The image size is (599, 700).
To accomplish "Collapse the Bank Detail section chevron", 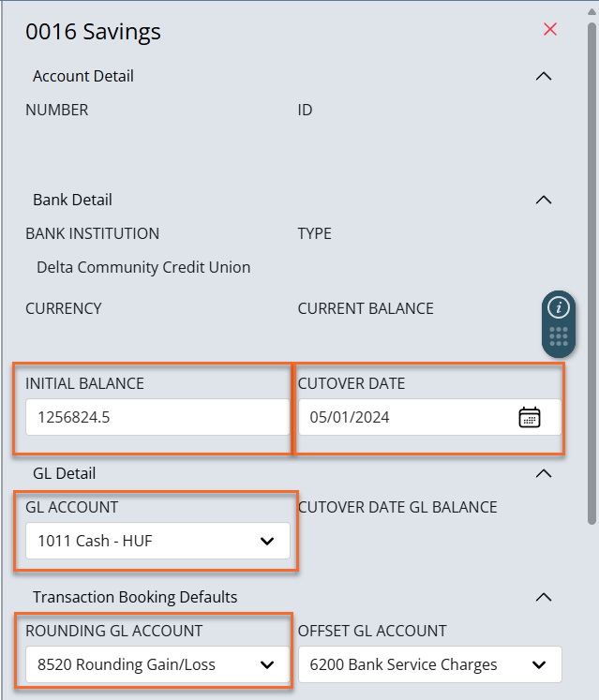I will 543,200.
